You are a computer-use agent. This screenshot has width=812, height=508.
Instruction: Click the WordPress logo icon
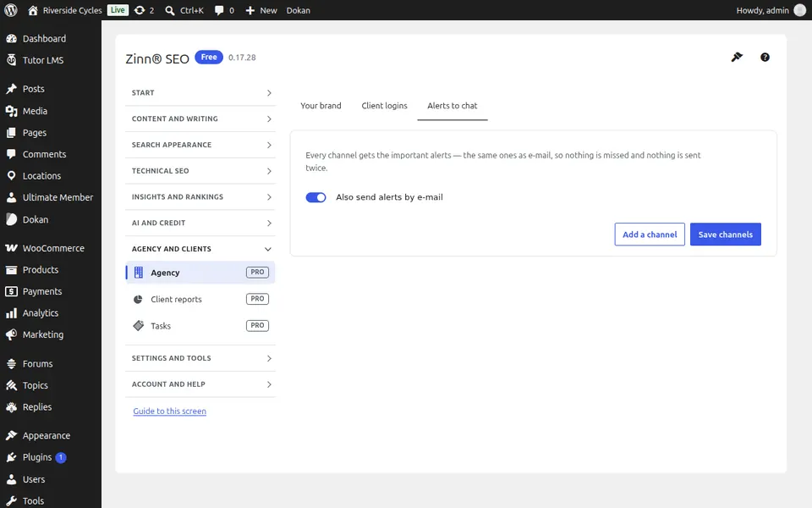click(x=11, y=10)
